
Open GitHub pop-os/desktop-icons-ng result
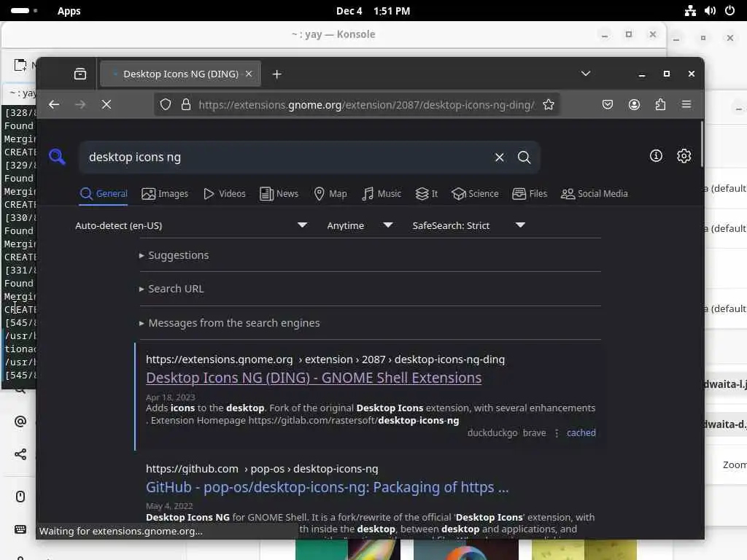(x=328, y=487)
